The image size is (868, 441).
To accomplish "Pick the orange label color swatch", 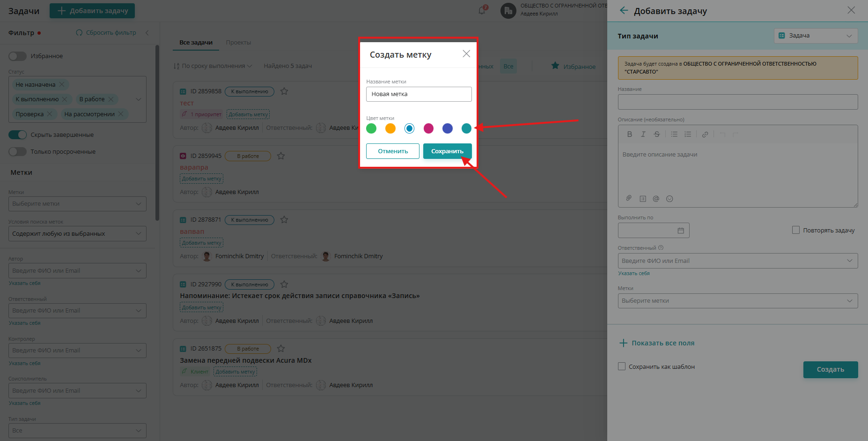I will click(x=390, y=128).
